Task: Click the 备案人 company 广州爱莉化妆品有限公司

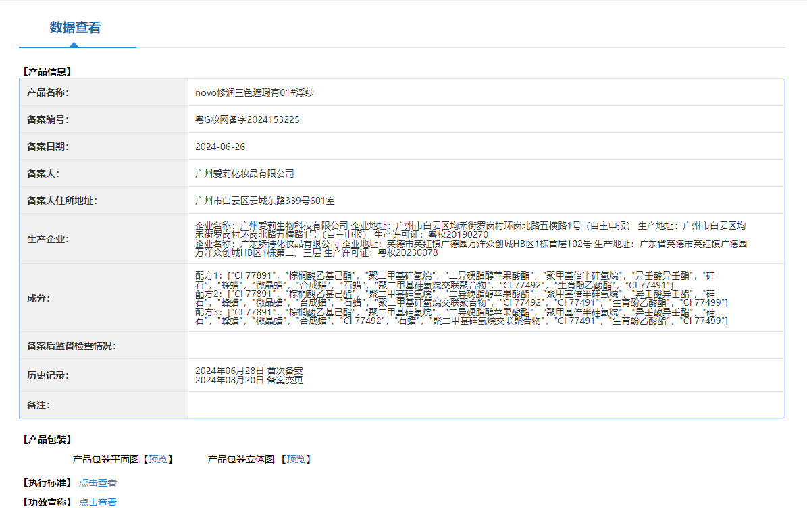Action: coord(244,174)
